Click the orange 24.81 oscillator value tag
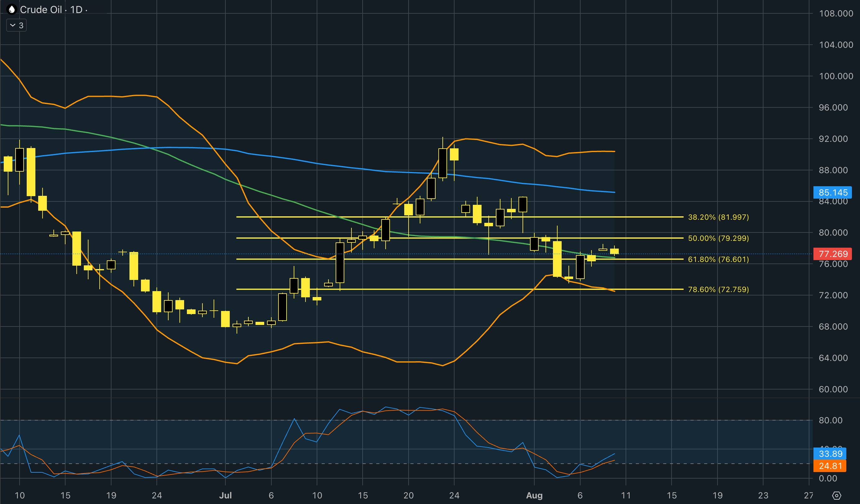 tap(830, 466)
